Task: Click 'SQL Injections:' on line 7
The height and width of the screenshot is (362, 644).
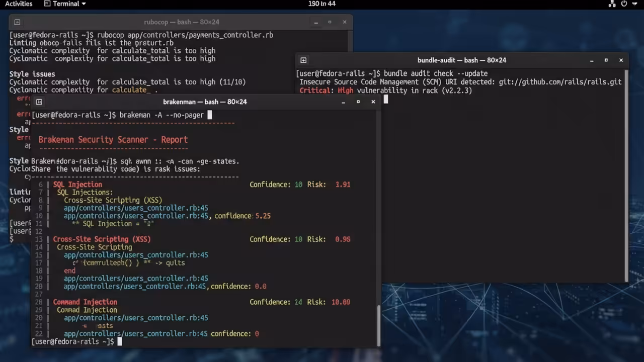Action: (x=85, y=193)
